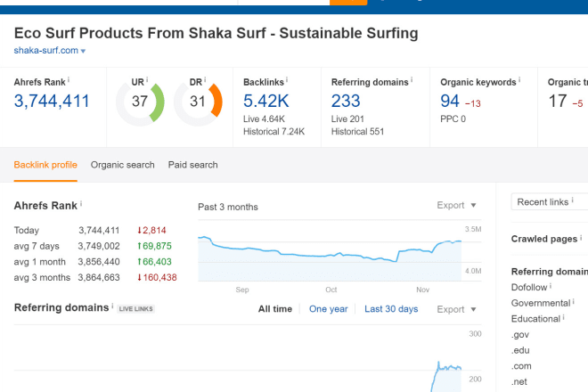This screenshot has height=392, width=588.
Task: Open the Recent links selector
Action: (x=550, y=202)
